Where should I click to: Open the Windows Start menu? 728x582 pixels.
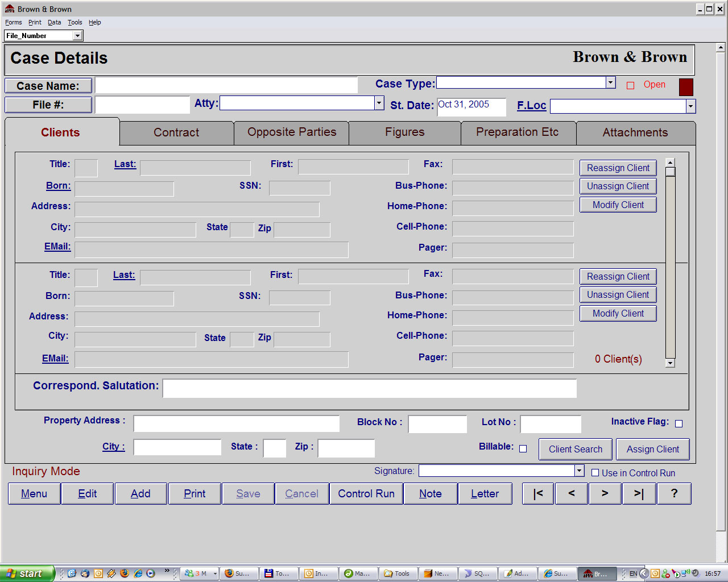click(27, 573)
